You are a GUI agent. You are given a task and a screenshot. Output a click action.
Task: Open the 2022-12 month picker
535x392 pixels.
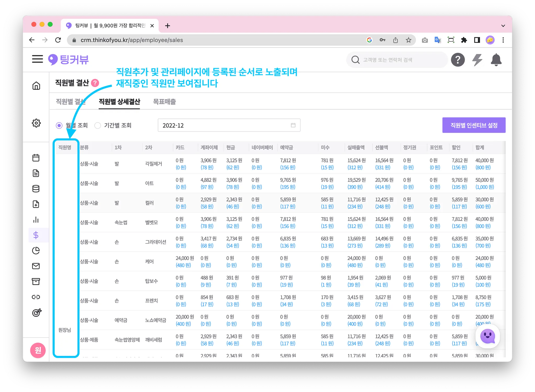(x=229, y=125)
